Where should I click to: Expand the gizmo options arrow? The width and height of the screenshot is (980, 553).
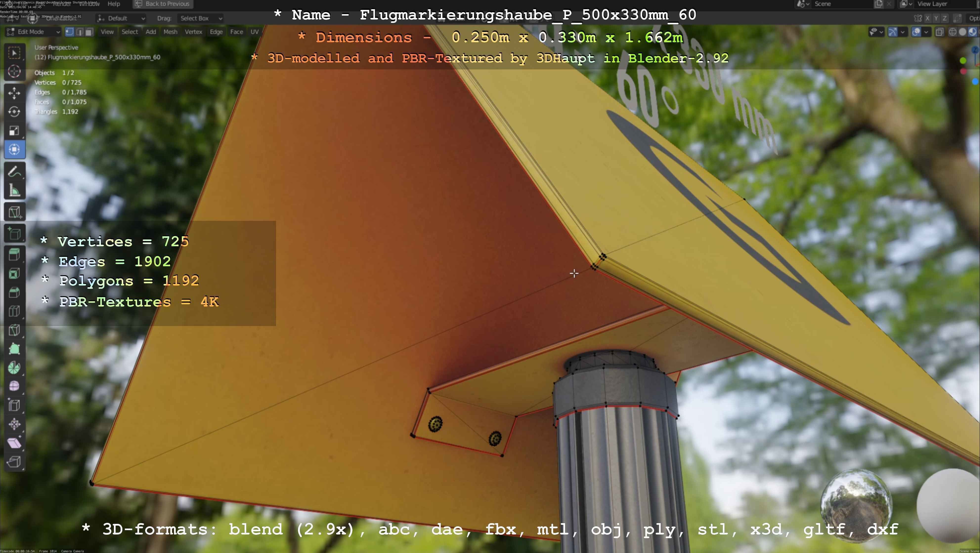(x=903, y=32)
